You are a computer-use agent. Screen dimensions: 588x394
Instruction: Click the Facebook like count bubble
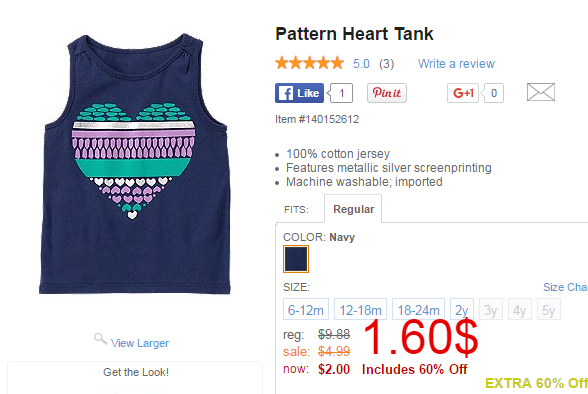pyautogui.click(x=340, y=93)
